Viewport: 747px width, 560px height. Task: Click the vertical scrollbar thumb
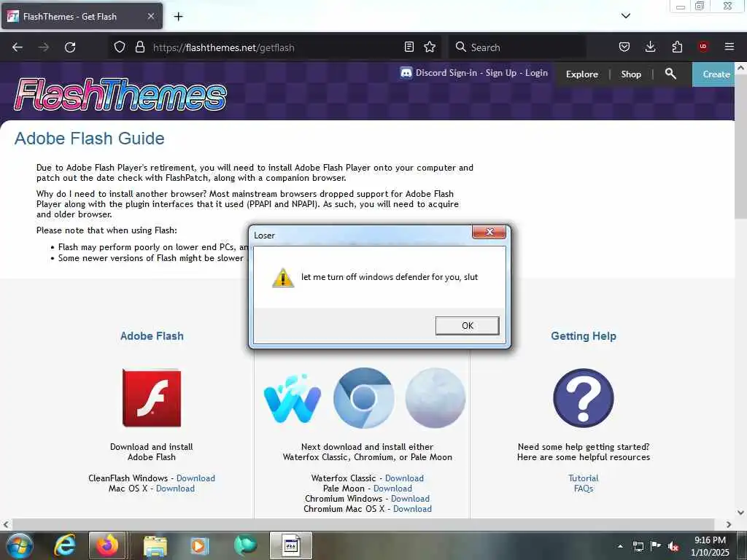[x=740, y=146]
